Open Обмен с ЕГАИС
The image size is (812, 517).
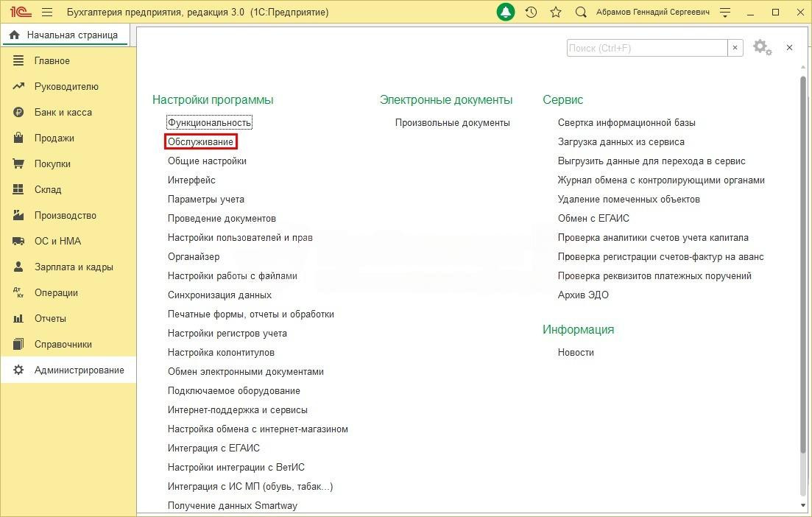coord(593,219)
